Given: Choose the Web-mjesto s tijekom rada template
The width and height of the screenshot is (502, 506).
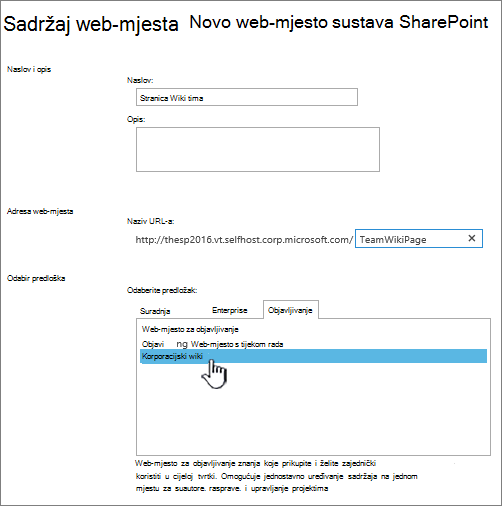Looking at the screenshot, I should [213, 344].
